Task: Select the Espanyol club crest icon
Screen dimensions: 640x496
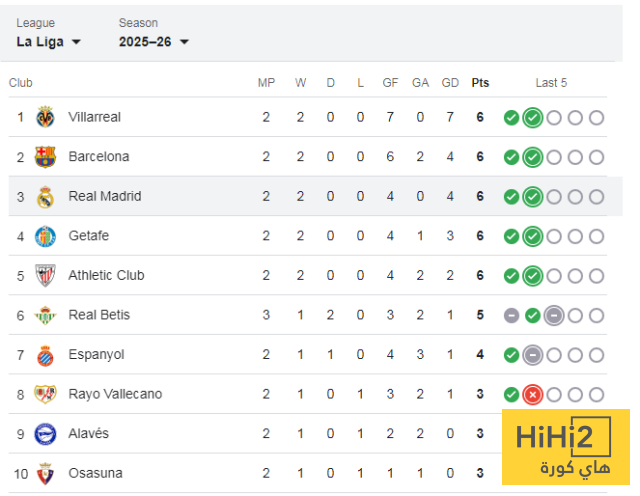Action: pyautogui.click(x=45, y=354)
